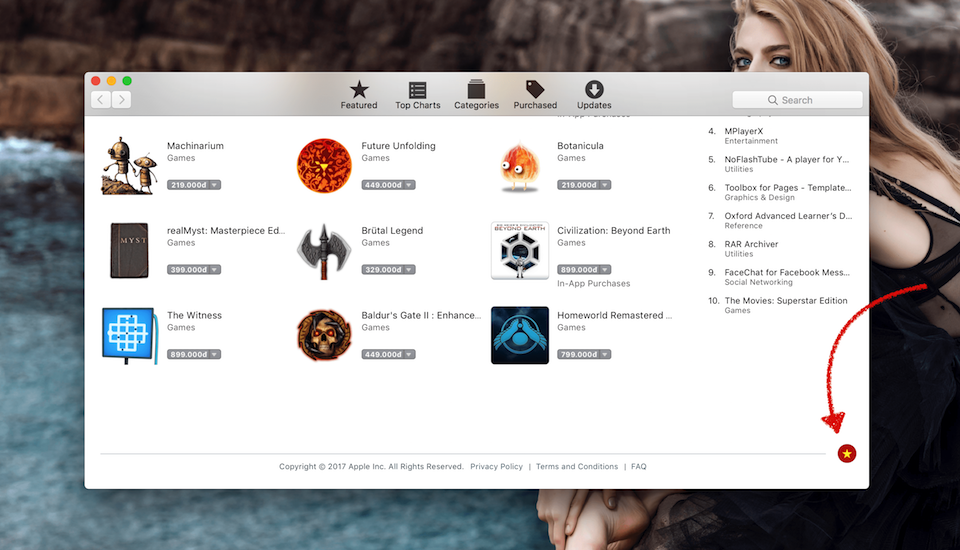The image size is (960, 550).
Task: Expand Civilization price dropdown arrow
Action: (x=605, y=269)
